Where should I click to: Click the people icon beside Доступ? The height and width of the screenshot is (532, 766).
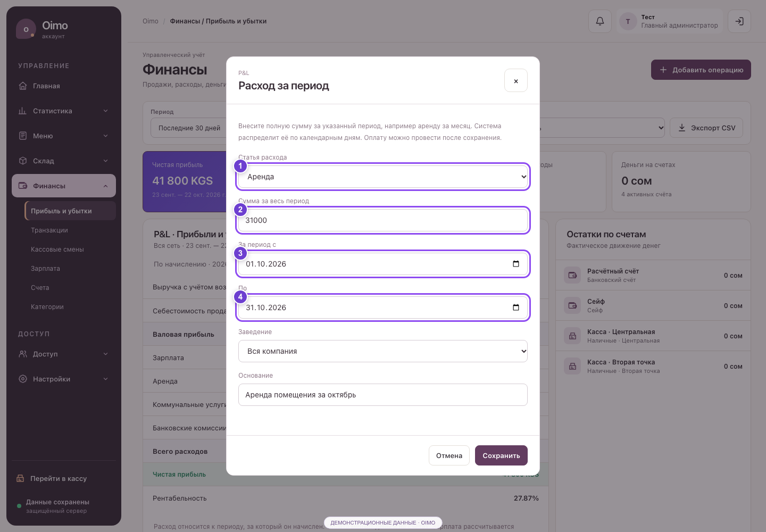click(23, 354)
